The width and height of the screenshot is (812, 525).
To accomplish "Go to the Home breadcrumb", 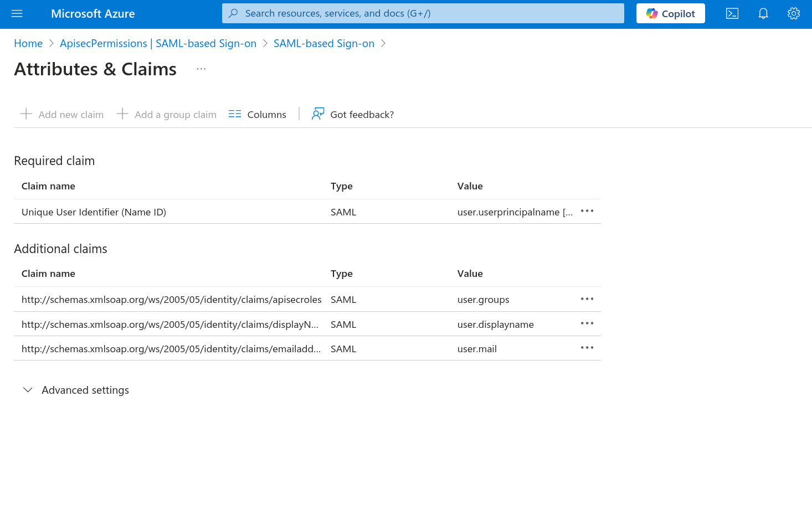I will coord(28,44).
